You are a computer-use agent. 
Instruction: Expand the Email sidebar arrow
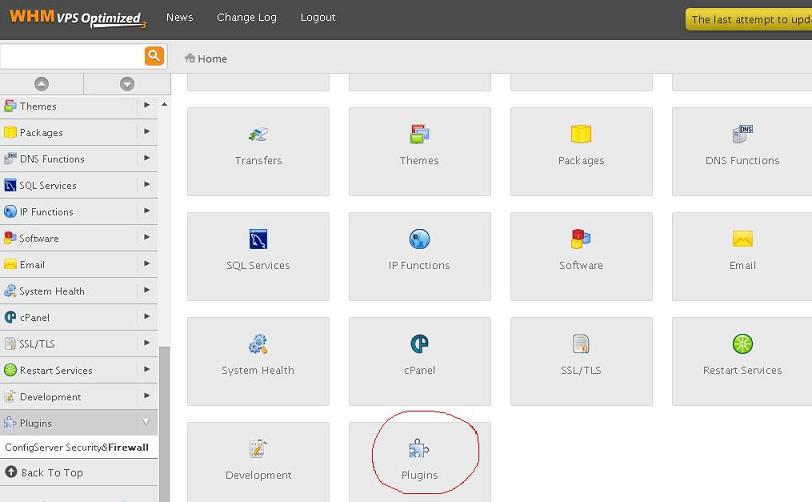pos(147,264)
